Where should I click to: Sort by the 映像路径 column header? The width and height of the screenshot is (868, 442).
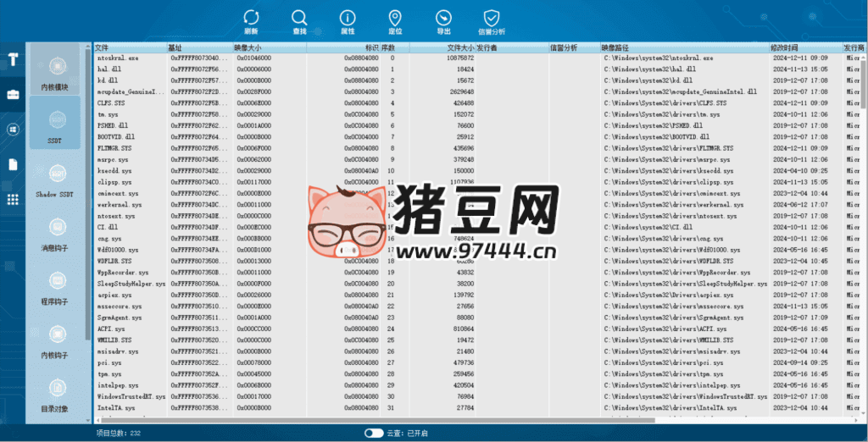(x=685, y=48)
